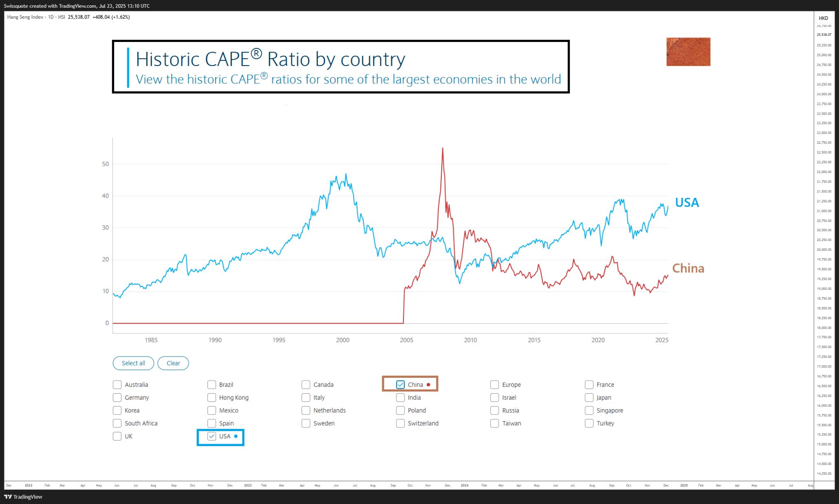The image size is (839, 504).
Task: Click the Clear button
Action: tap(173, 363)
